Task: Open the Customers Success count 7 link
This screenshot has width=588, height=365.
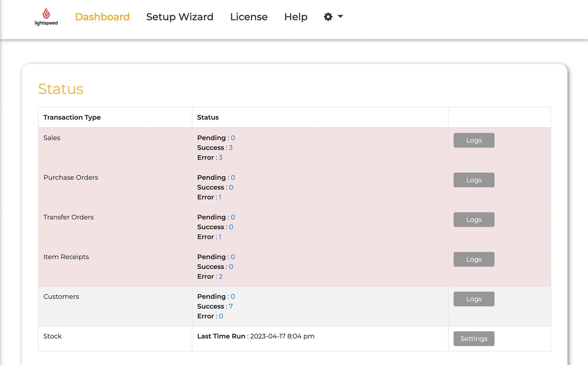Action: click(x=231, y=306)
